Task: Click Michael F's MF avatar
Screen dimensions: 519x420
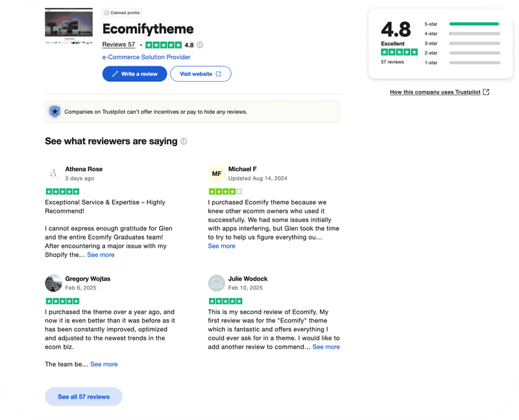Action: (x=216, y=173)
